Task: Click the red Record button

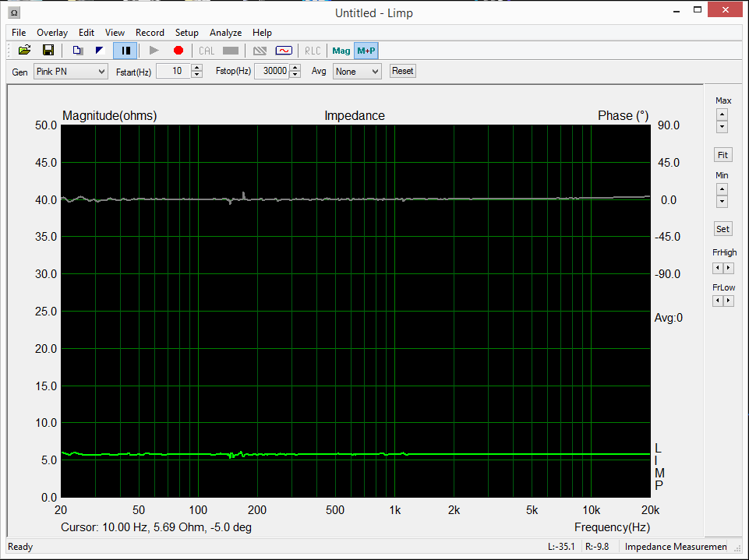Action: (x=178, y=51)
